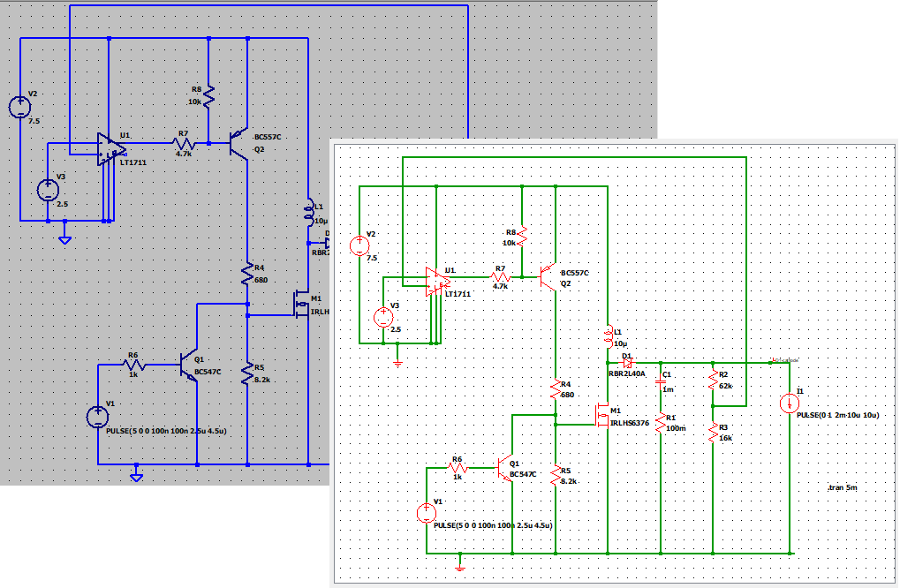The height and width of the screenshot is (588, 900).
Task: Click the ground symbol below pulse source V1
Action: (462, 569)
